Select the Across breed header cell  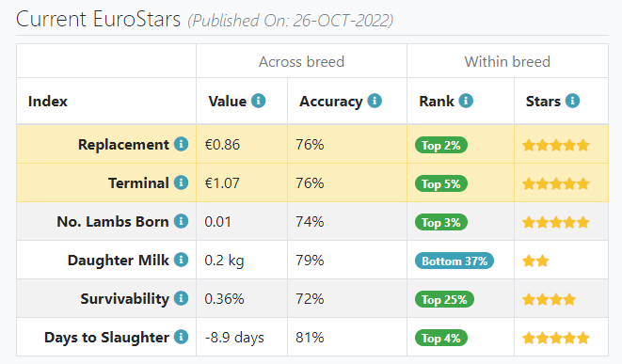[301, 61]
